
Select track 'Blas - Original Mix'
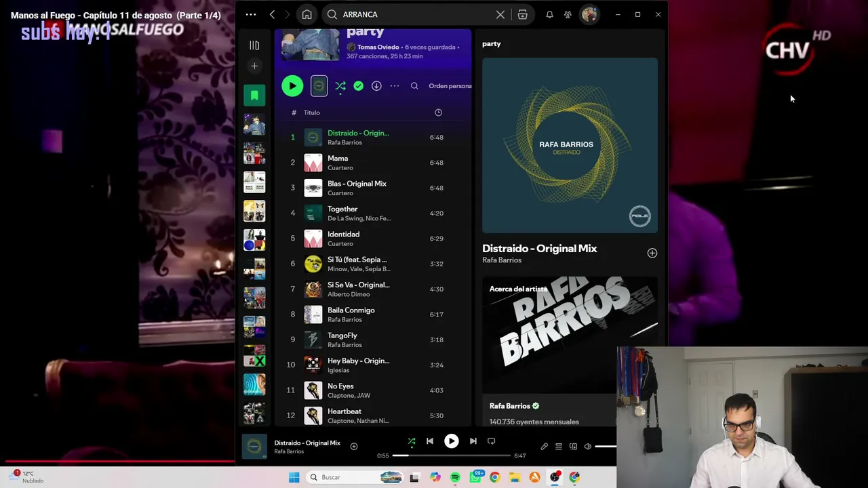[x=372, y=188]
